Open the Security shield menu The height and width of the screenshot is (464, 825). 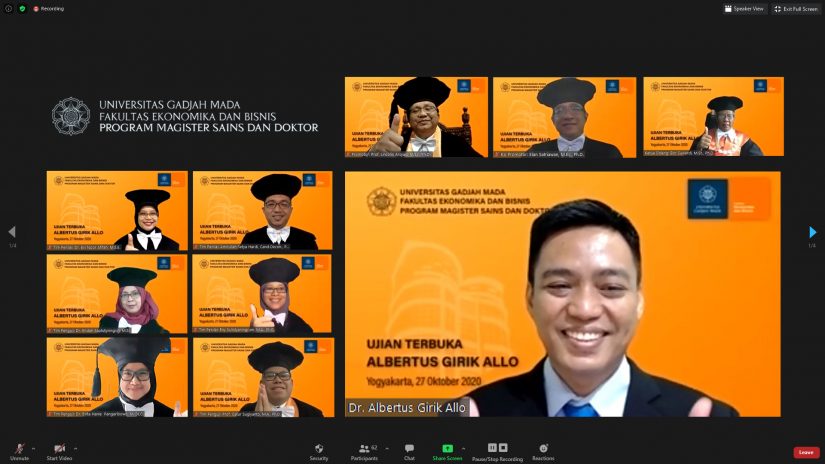tap(319, 449)
